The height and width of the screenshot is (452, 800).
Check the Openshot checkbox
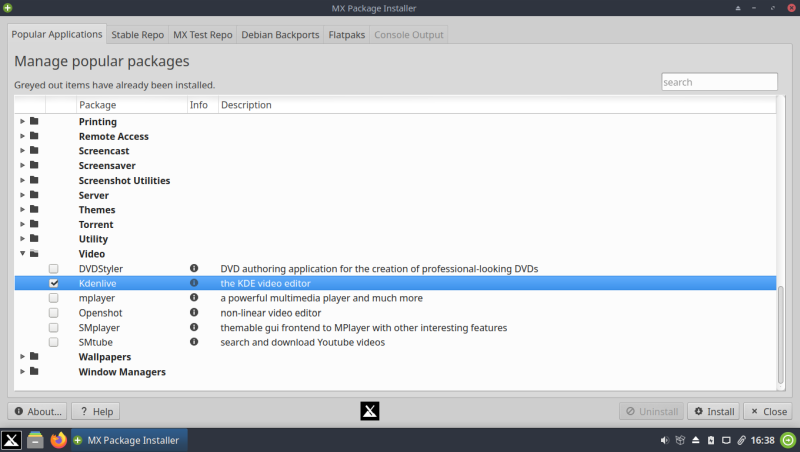(54, 313)
